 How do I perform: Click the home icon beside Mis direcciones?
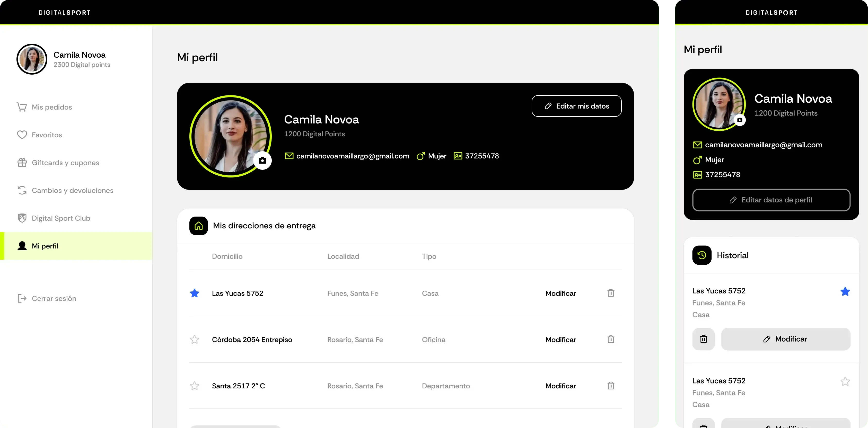click(198, 226)
